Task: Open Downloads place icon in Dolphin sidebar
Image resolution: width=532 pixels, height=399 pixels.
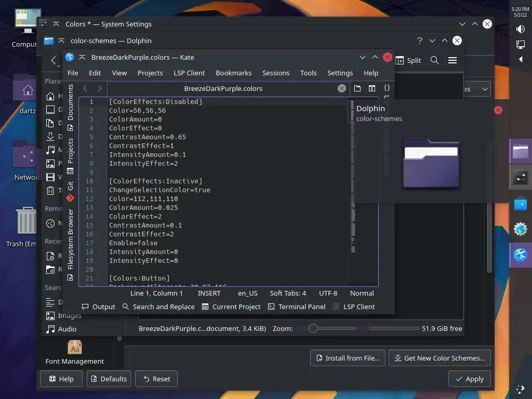Action: tap(50, 136)
